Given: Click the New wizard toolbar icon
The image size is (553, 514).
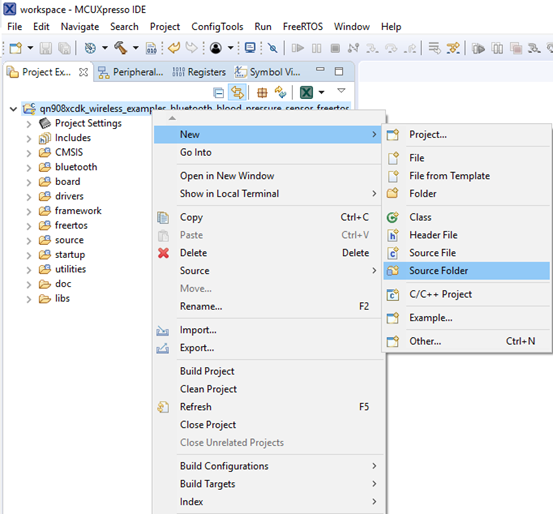Looking at the screenshot, I should coord(16,48).
